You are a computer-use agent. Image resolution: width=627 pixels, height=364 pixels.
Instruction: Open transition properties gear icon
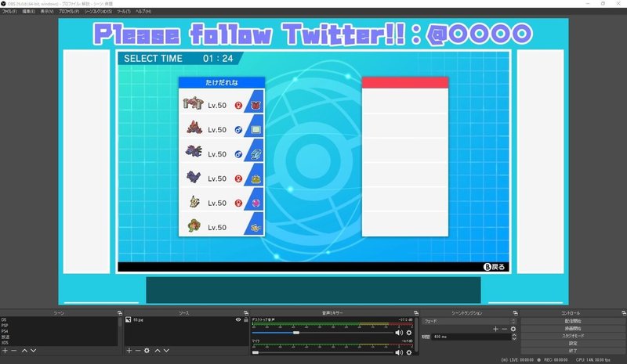click(513, 329)
